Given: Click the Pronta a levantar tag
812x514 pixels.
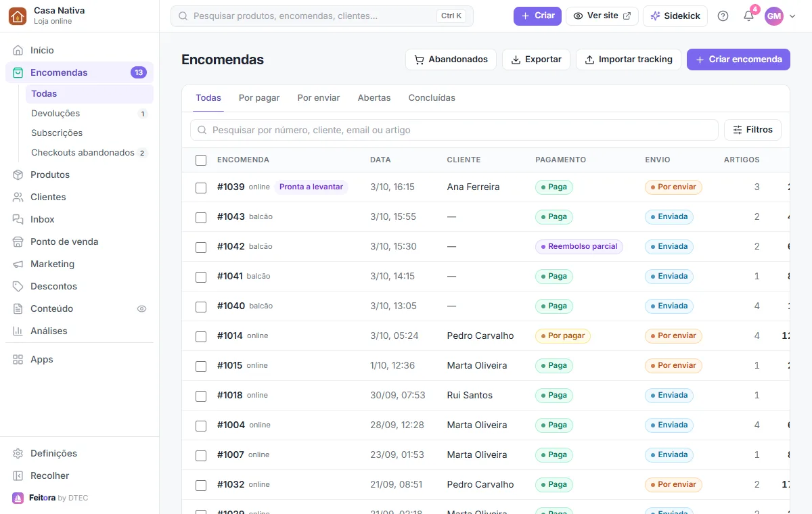Looking at the screenshot, I should (x=311, y=187).
